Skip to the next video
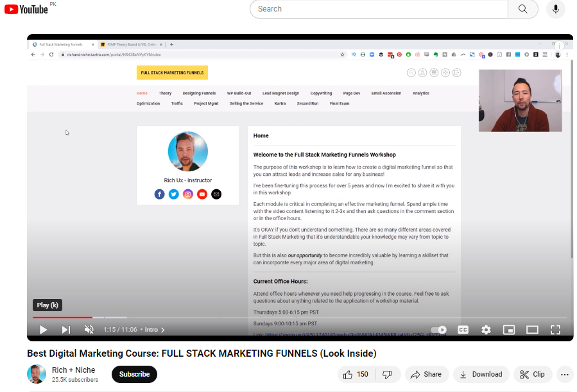The width and height of the screenshot is (577, 392). coord(66,330)
